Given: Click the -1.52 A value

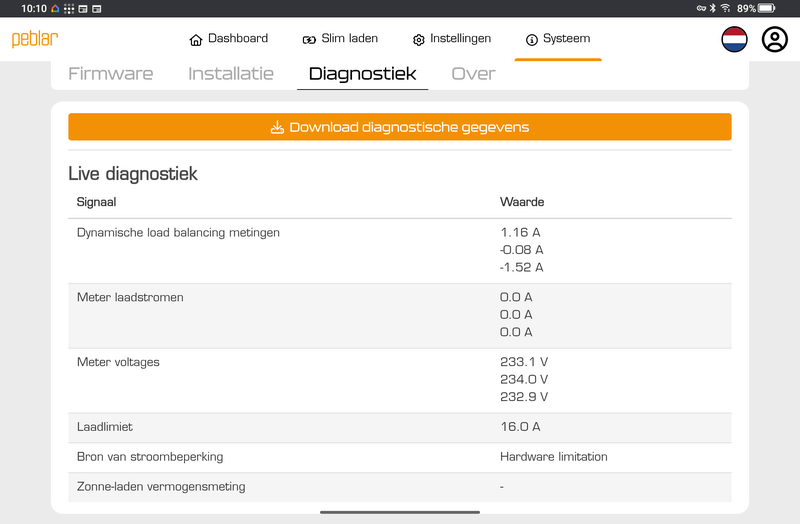Looking at the screenshot, I should click(x=521, y=267).
